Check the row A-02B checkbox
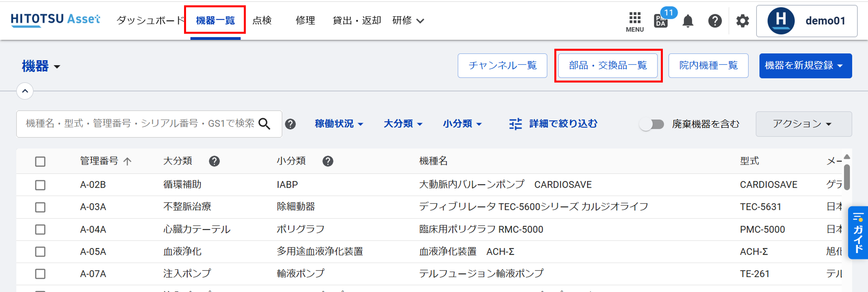 40,185
